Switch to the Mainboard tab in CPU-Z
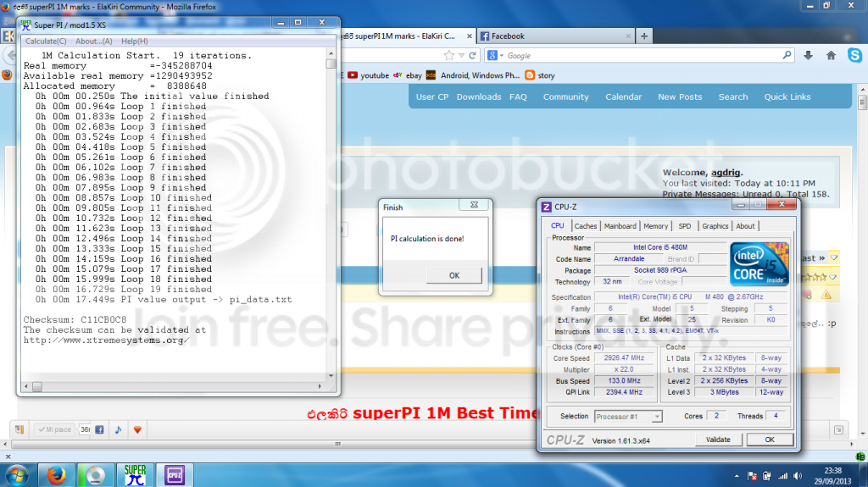The image size is (868, 487). 620,226
